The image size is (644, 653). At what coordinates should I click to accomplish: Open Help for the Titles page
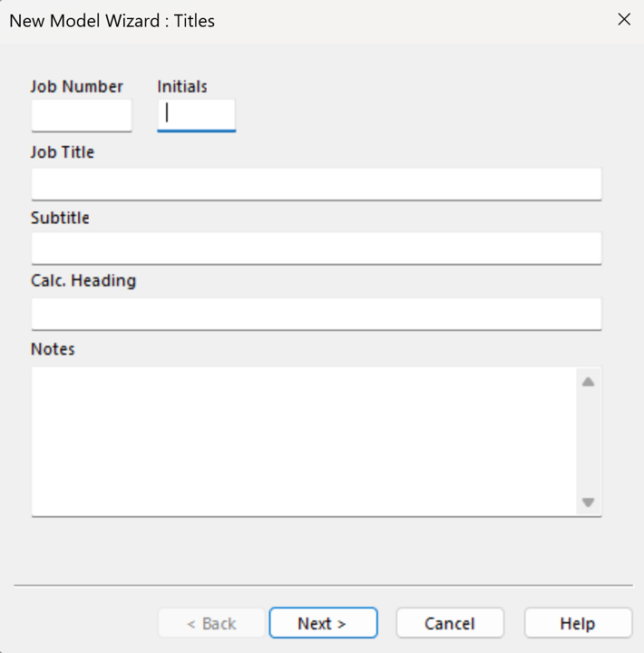[x=577, y=623]
